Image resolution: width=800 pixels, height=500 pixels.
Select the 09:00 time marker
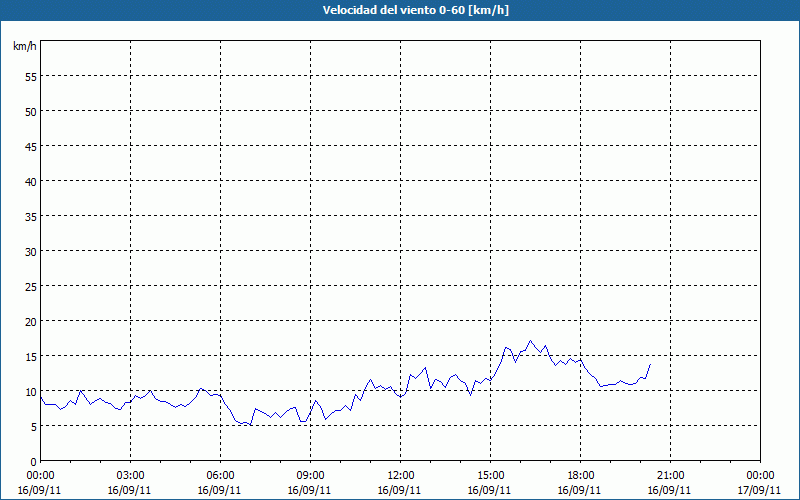310,475
